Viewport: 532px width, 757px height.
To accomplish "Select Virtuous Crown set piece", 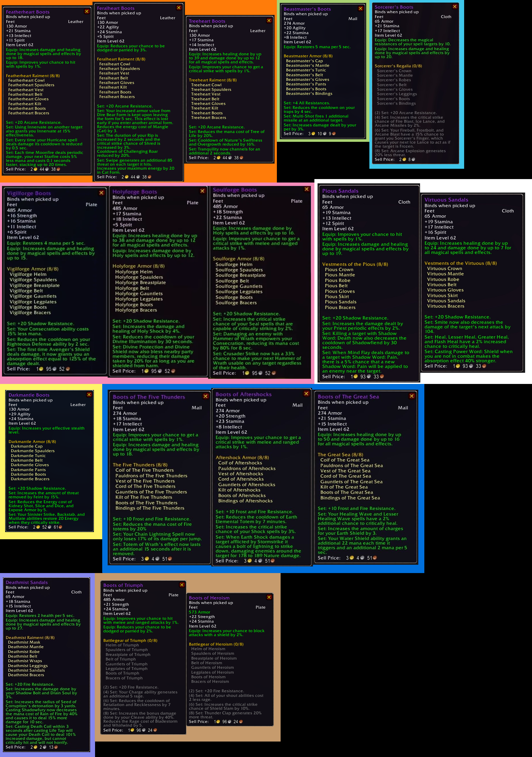I will (445, 269).
